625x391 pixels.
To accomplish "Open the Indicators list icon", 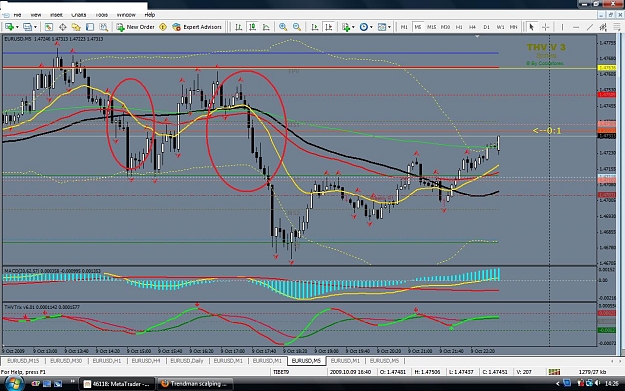I will click(345, 27).
